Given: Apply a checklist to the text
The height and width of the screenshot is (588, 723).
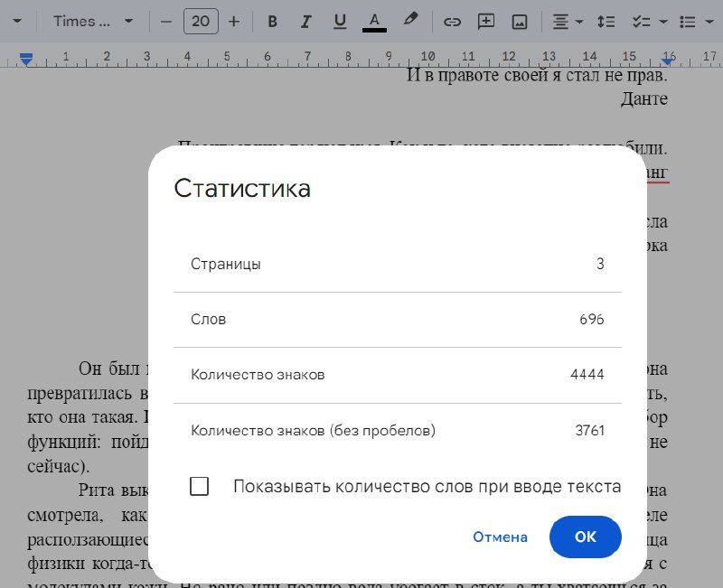Looking at the screenshot, I should [641, 22].
